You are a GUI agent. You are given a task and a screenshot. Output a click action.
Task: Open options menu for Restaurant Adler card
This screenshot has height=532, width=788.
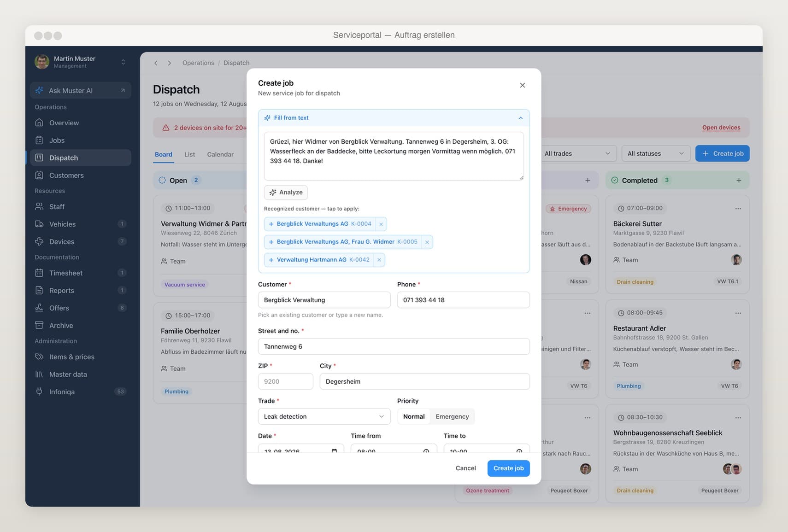click(738, 313)
